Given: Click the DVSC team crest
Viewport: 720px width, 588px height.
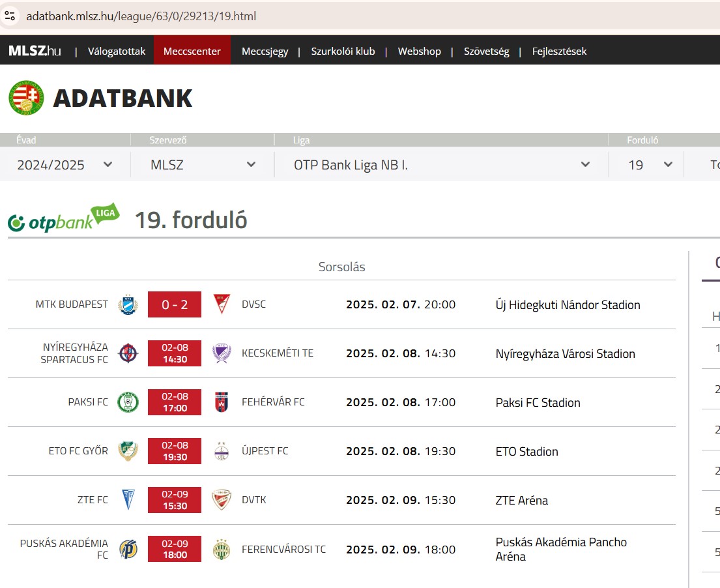Looking at the screenshot, I should coord(222,304).
